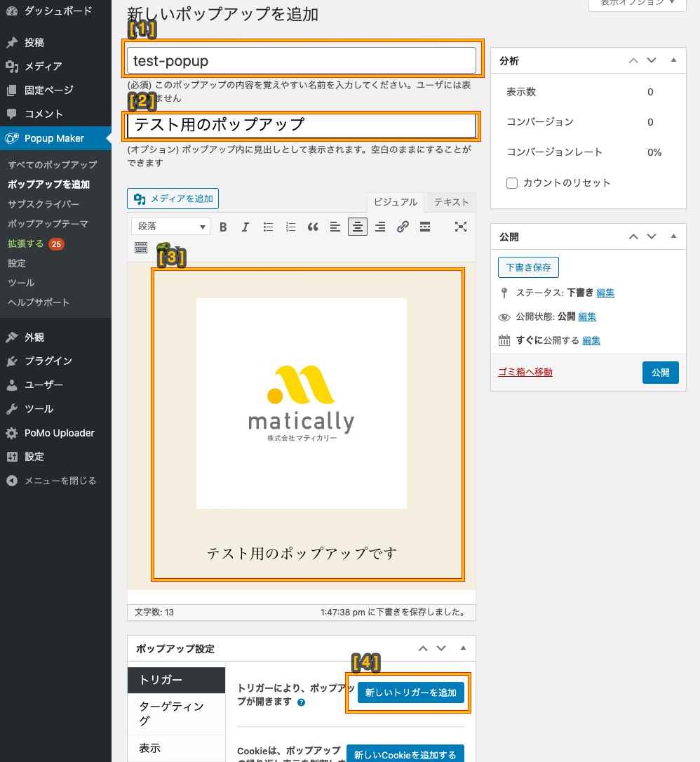Screen dimensions: 700x762
Task: Select the 表示 settings tab
Action: 176,749
